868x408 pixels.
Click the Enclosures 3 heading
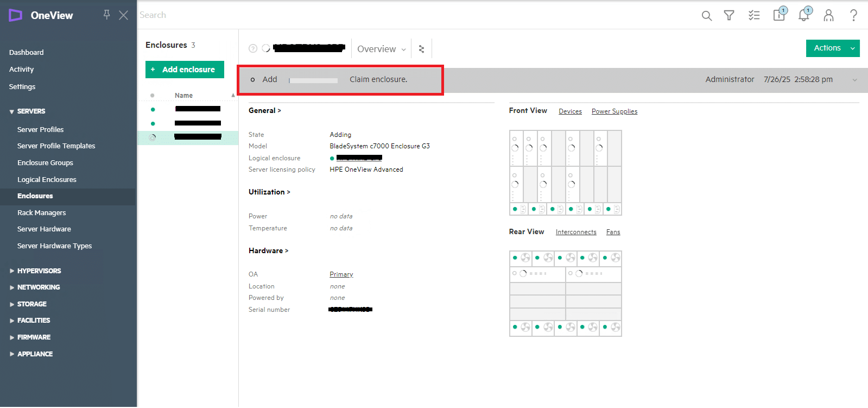170,45
